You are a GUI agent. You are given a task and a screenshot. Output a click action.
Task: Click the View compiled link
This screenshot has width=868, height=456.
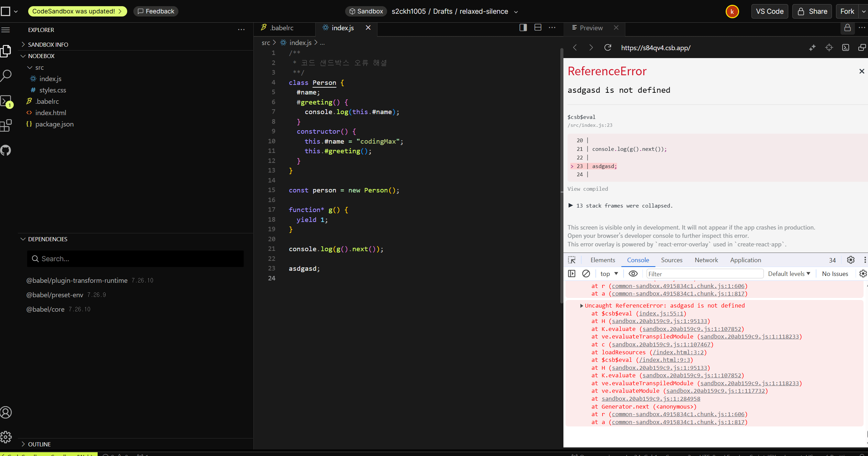pos(587,189)
